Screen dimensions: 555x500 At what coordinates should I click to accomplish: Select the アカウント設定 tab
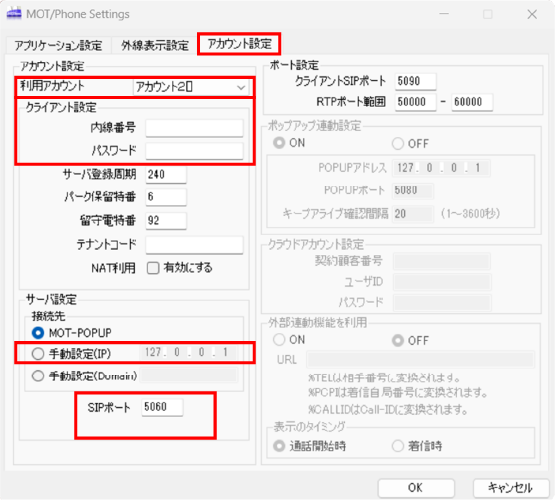pyautogui.click(x=239, y=44)
